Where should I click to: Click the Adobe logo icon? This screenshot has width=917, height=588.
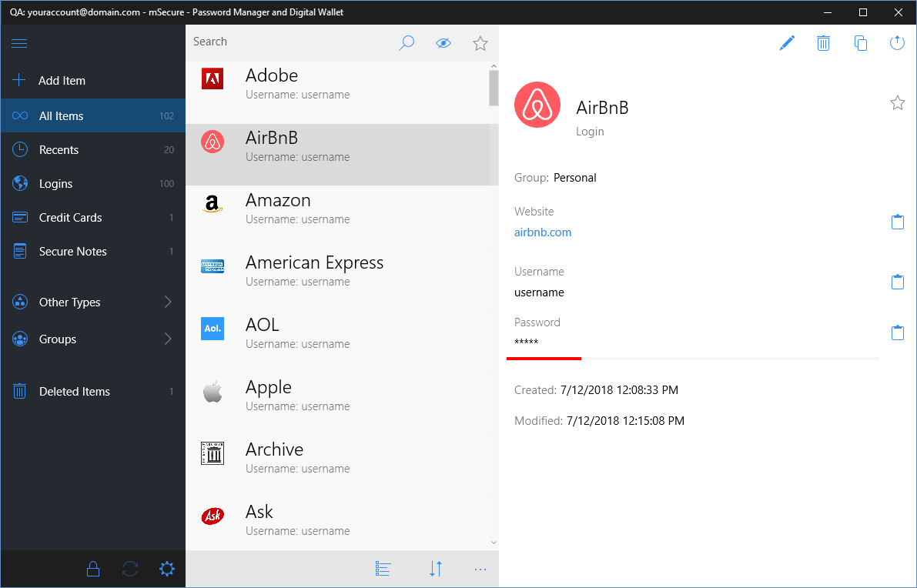click(213, 79)
